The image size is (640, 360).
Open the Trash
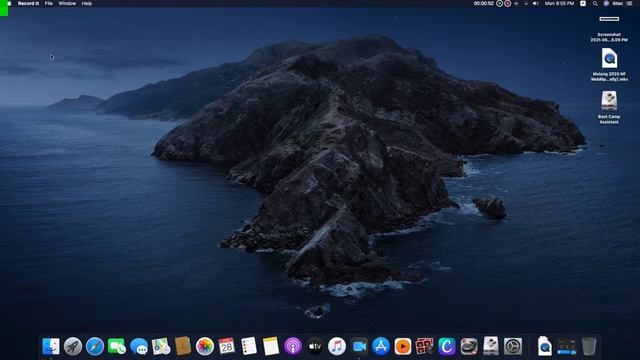[x=589, y=346]
